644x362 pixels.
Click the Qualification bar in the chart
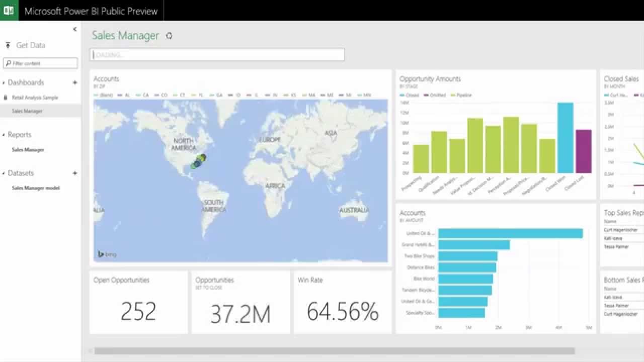coord(439,152)
